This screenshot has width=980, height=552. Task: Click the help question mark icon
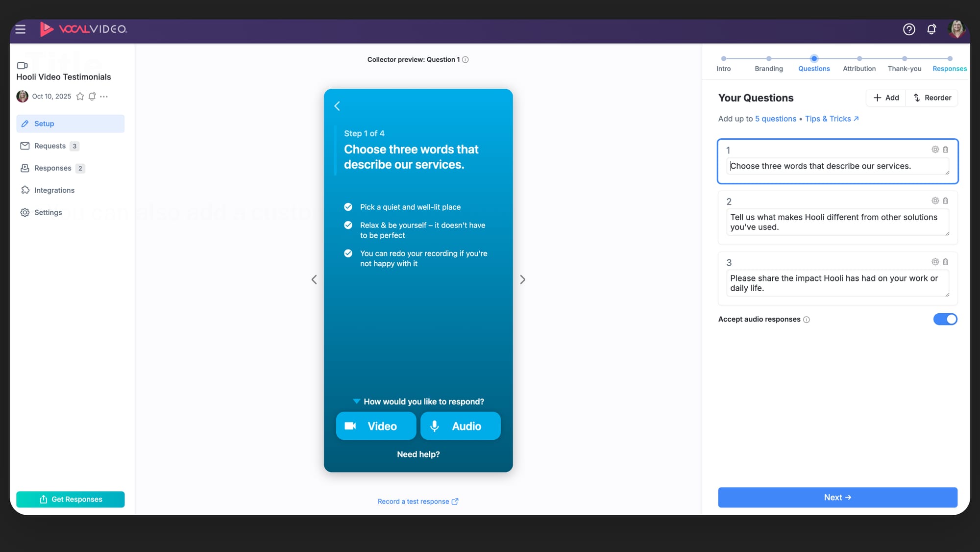[x=909, y=29]
